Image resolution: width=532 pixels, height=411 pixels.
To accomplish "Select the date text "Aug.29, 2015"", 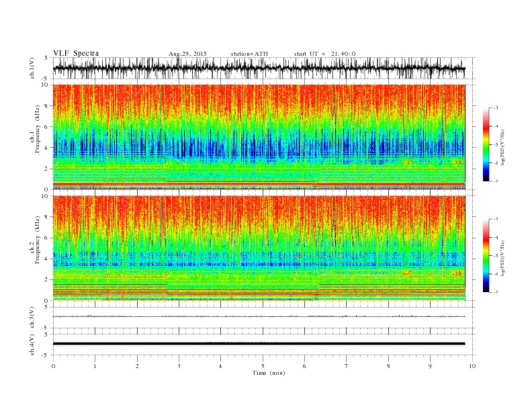I will click(187, 54).
